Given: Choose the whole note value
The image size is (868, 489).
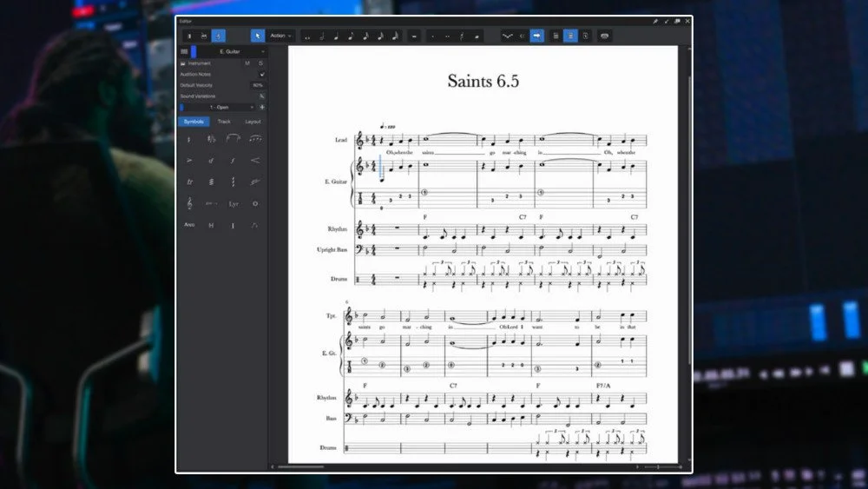Looking at the screenshot, I should pos(307,36).
